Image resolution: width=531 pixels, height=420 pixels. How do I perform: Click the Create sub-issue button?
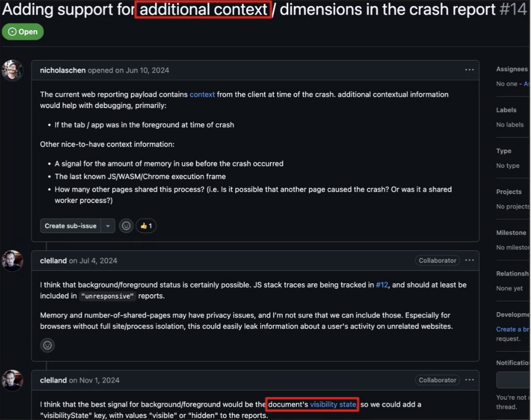[x=70, y=226]
